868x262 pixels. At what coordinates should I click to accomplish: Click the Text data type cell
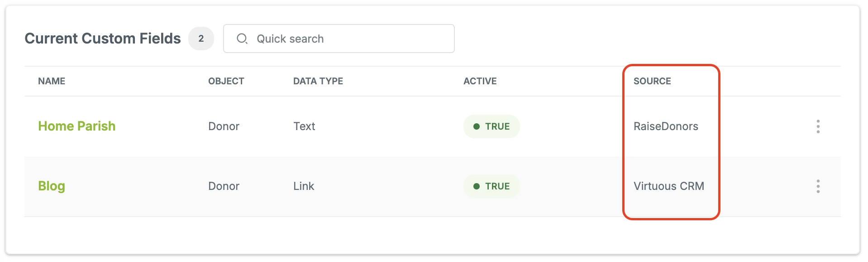(x=304, y=126)
